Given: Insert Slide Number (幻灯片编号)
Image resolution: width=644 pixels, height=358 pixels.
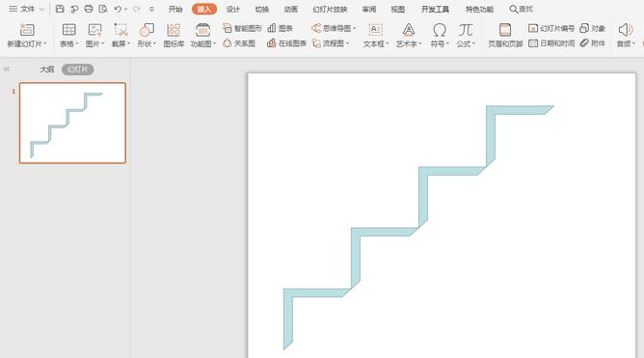Looking at the screenshot, I should [x=551, y=28].
